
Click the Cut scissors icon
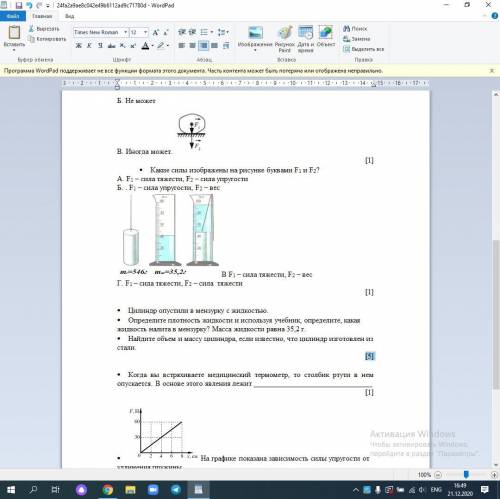32,29
